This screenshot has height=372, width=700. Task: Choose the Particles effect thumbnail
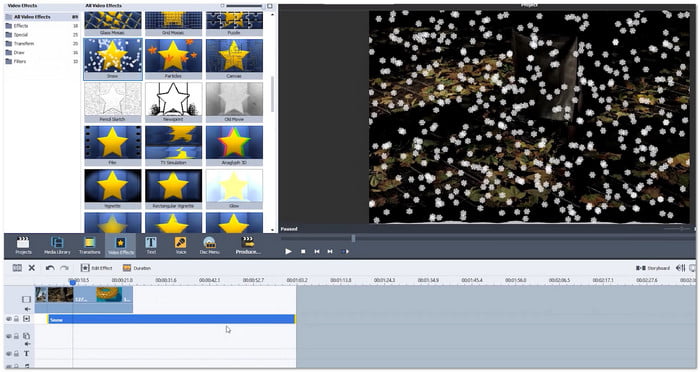point(173,59)
